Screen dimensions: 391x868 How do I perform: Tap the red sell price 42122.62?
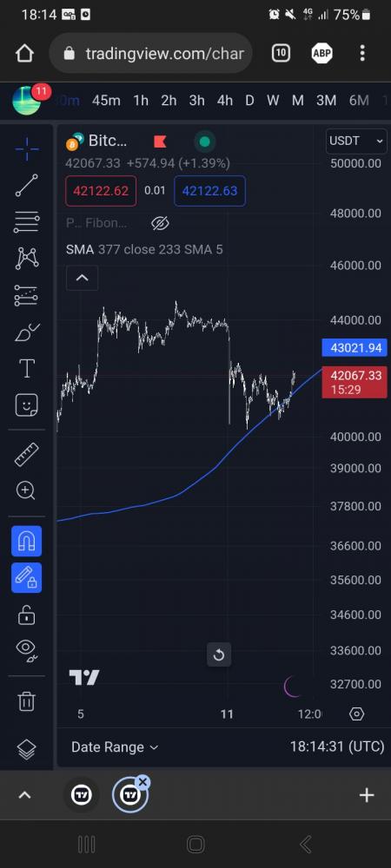(x=101, y=191)
